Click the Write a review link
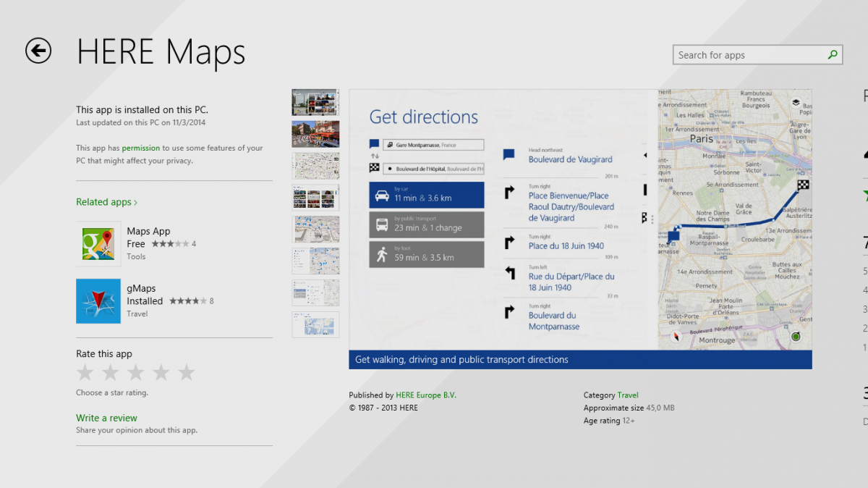 106,418
